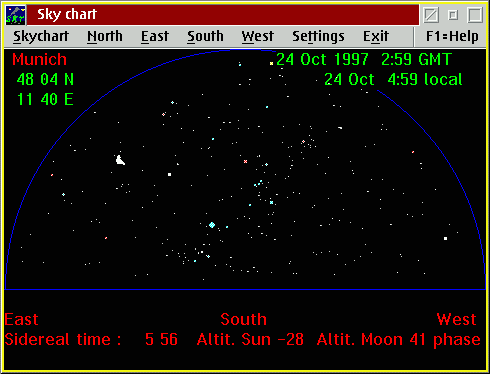Switch view to East
490x374 pixels.
coord(155,36)
